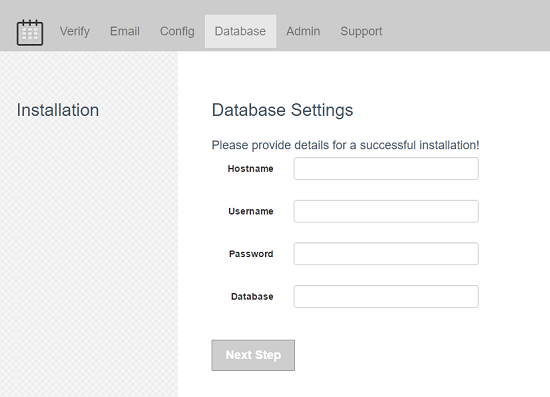550x397 pixels.
Task: Click into the Username text box
Action: click(386, 211)
